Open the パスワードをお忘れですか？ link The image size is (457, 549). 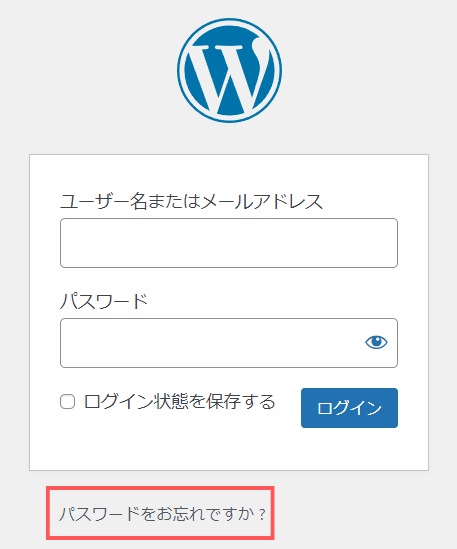(x=162, y=514)
